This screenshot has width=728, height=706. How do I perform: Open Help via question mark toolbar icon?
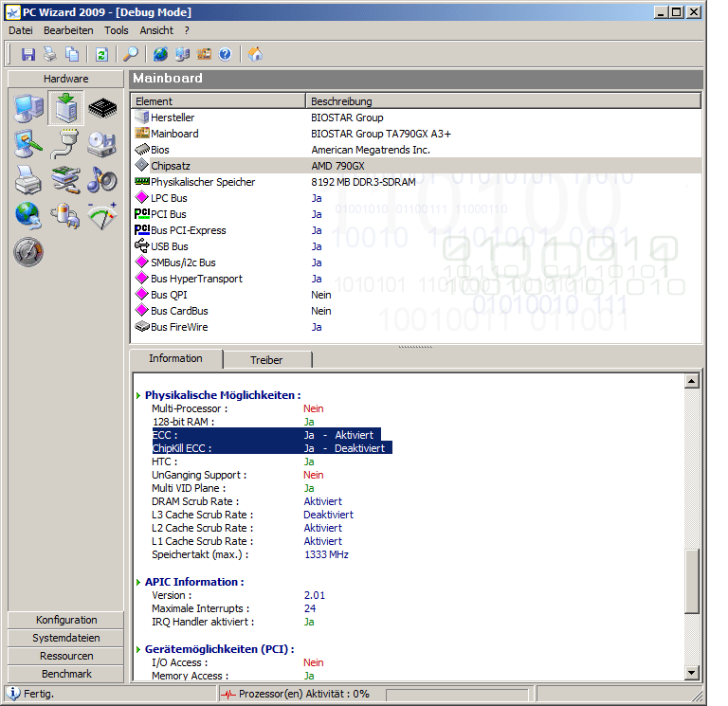(x=226, y=54)
